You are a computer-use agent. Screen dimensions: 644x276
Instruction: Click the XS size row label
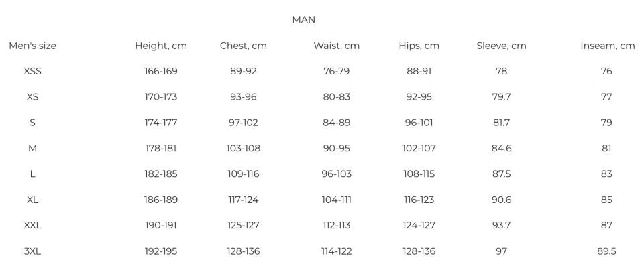tap(32, 97)
